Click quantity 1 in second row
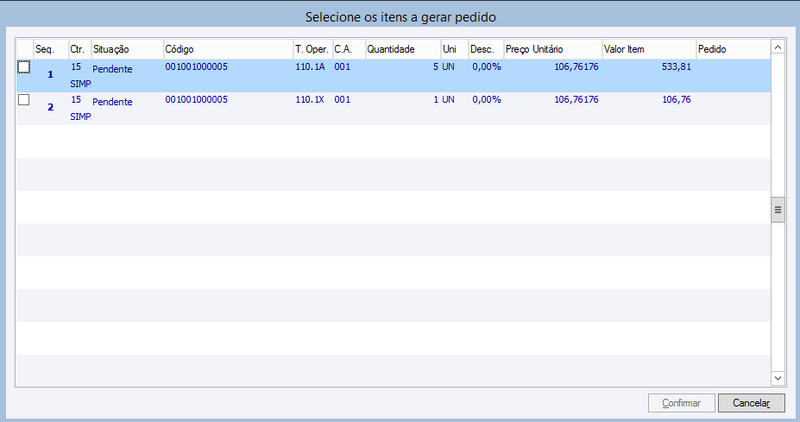 pos(436,100)
